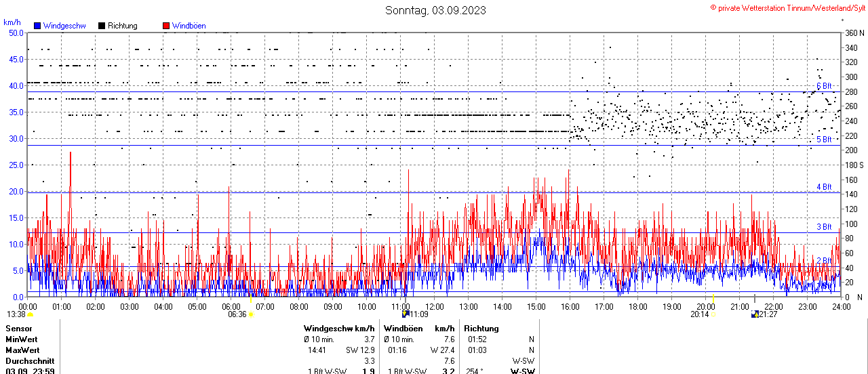868x374 pixels.
Task: Click the 05:00 tick on the time axis
Action: [197, 306]
